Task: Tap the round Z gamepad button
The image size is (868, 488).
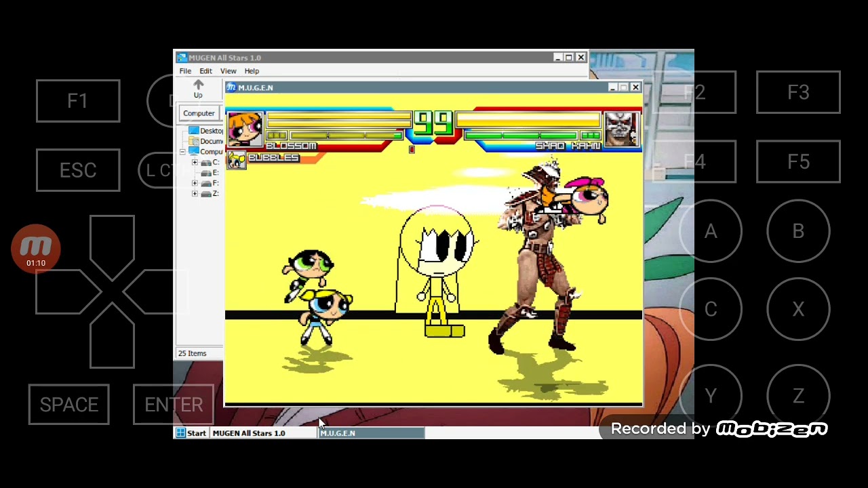Action: tap(798, 396)
